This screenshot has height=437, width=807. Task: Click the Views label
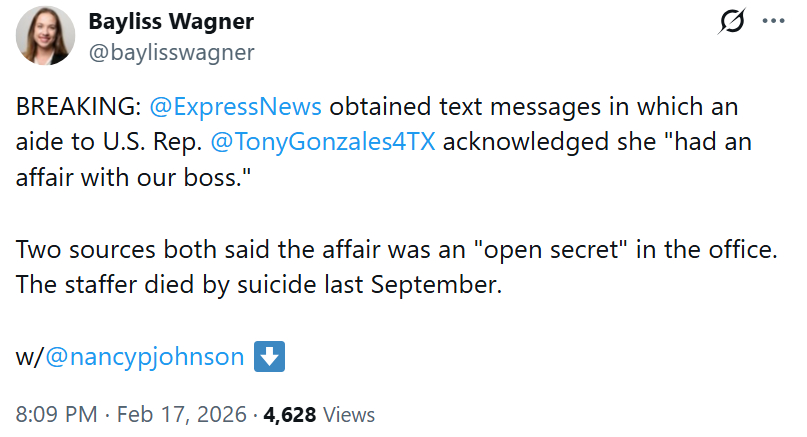[x=349, y=414]
